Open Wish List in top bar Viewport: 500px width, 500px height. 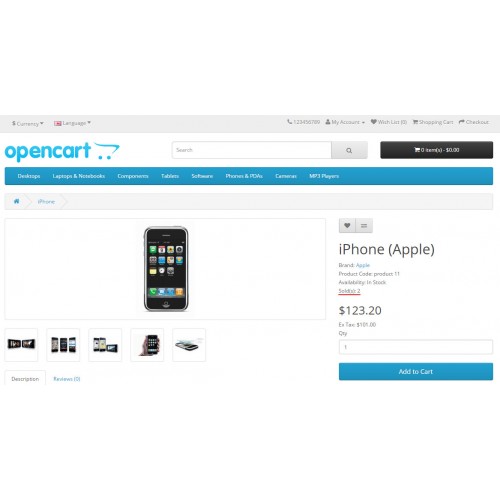click(389, 122)
